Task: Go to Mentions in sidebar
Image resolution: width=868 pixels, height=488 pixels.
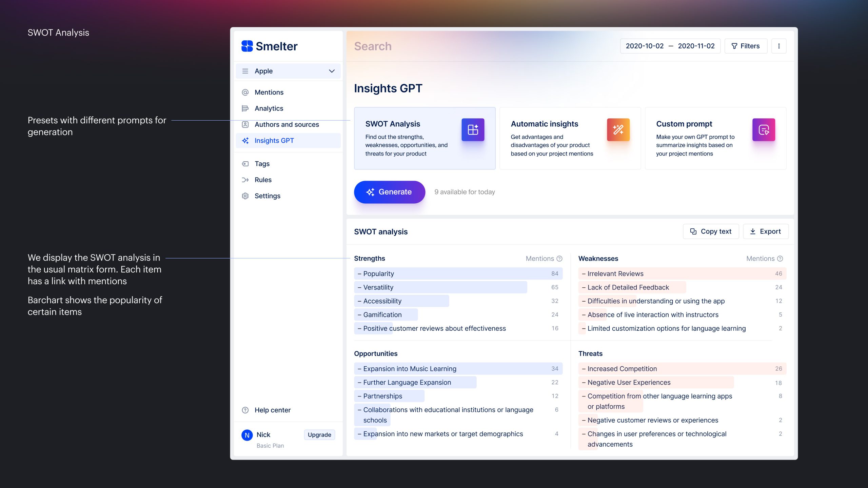Action: [x=269, y=92]
